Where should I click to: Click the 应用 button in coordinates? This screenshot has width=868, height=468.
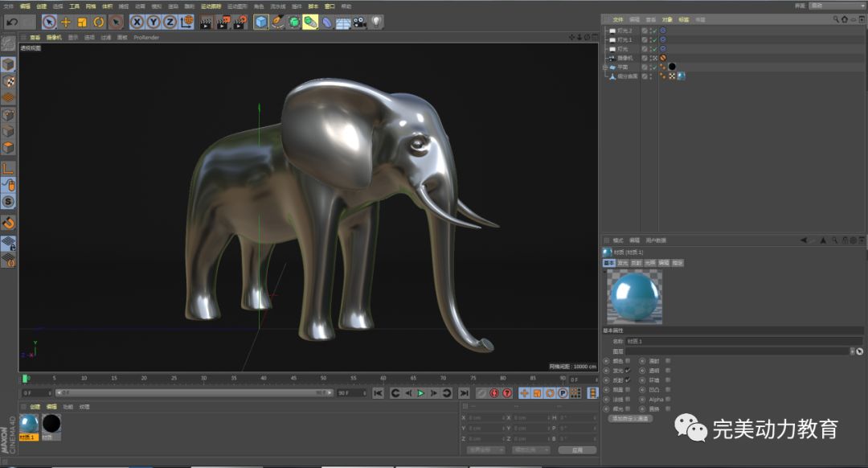coord(577,450)
